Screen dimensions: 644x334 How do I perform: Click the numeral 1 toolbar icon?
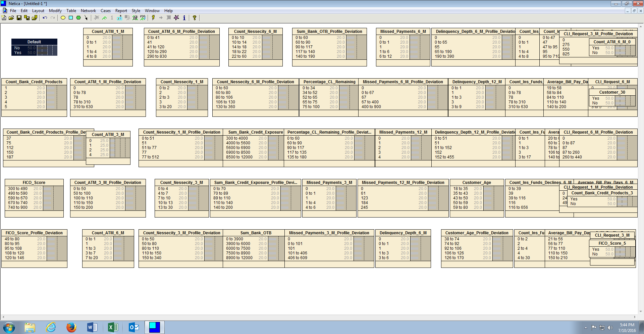112,18
